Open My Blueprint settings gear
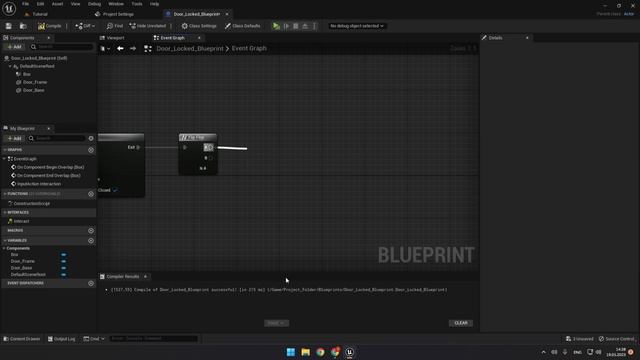The image size is (640, 360). [91, 138]
